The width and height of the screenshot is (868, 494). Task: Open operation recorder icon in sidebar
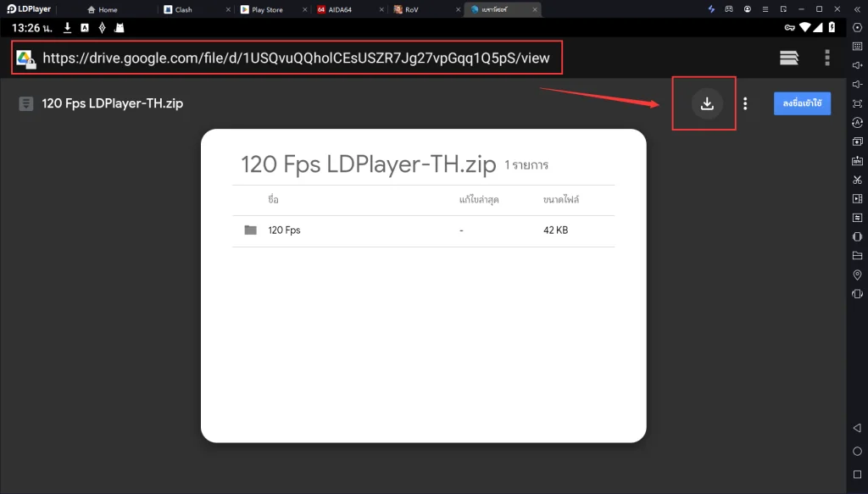[x=858, y=122]
